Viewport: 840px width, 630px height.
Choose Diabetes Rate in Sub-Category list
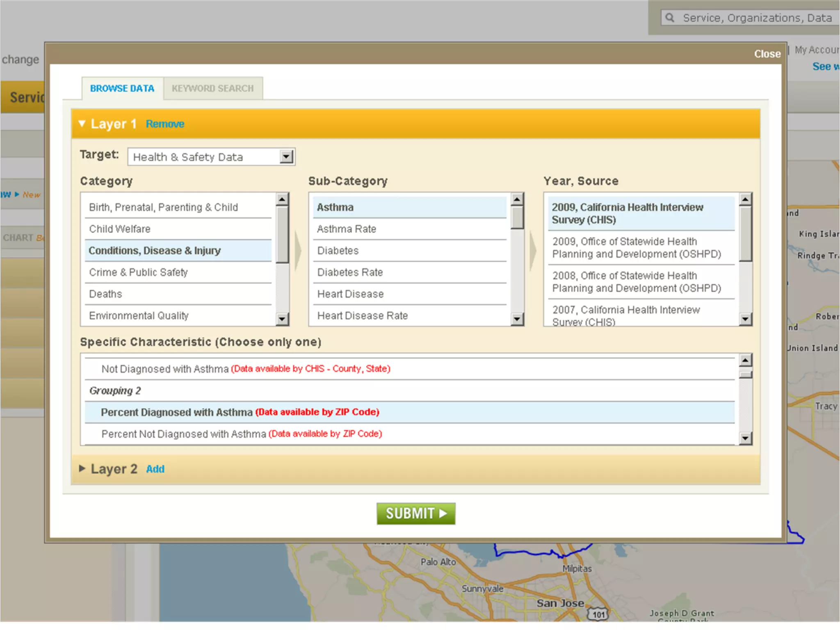point(350,272)
